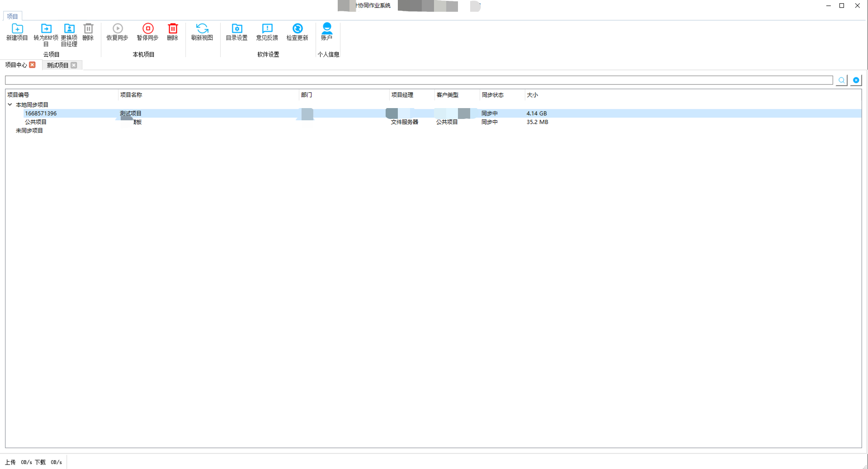The image size is (868, 469).
Task: Open 意见反馈 feedback icon
Action: (x=267, y=28)
